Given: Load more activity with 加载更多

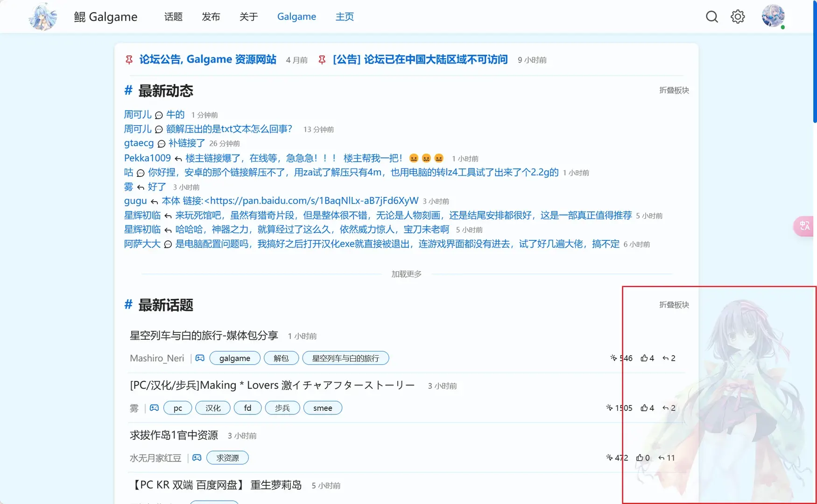Looking at the screenshot, I should (406, 274).
